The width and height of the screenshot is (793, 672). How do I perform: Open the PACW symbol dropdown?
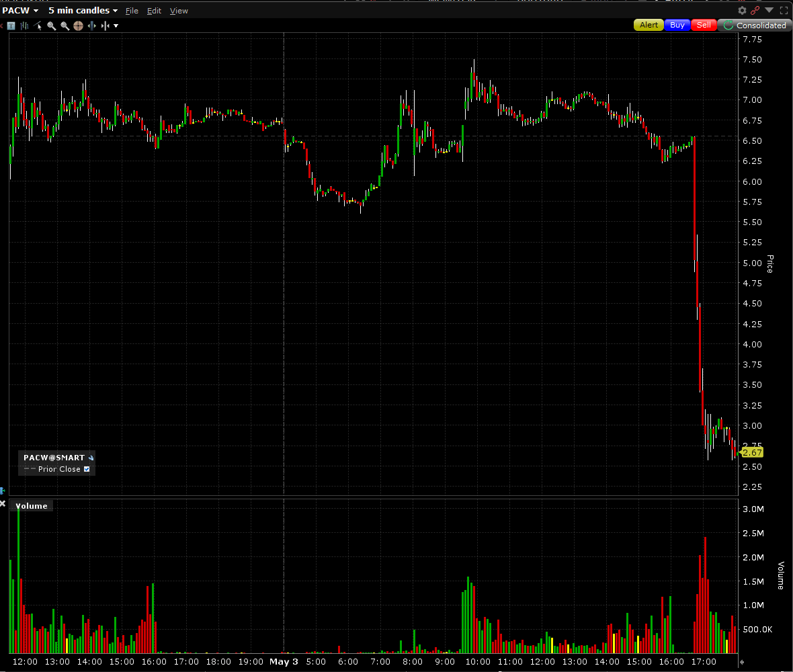coord(21,10)
